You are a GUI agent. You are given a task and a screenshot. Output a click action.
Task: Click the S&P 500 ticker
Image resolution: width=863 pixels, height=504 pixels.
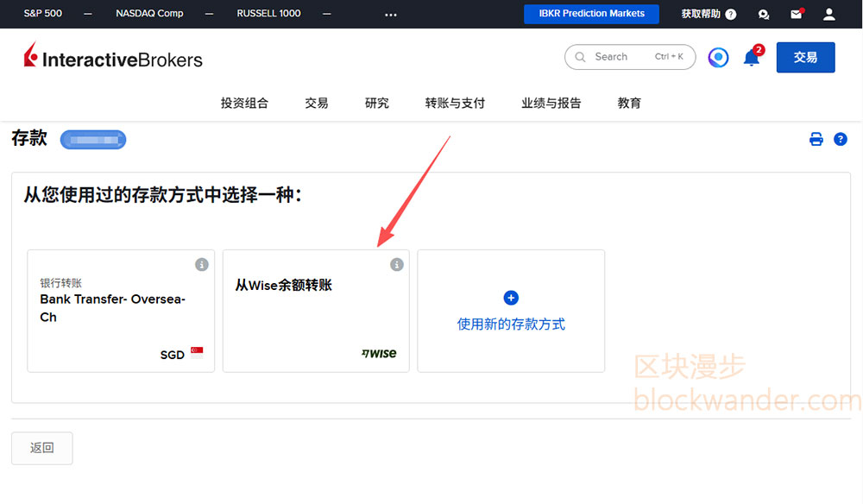tap(43, 13)
